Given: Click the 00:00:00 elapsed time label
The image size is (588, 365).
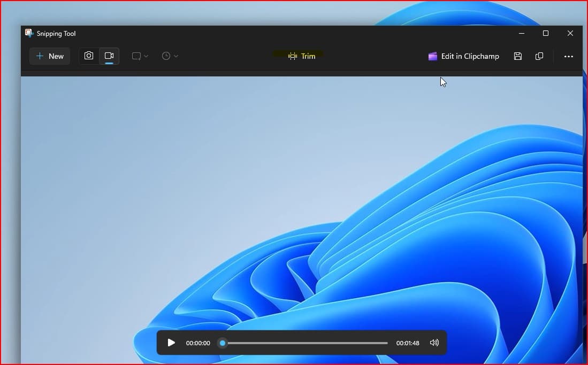Looking at the screenshot, I should 198,343.
